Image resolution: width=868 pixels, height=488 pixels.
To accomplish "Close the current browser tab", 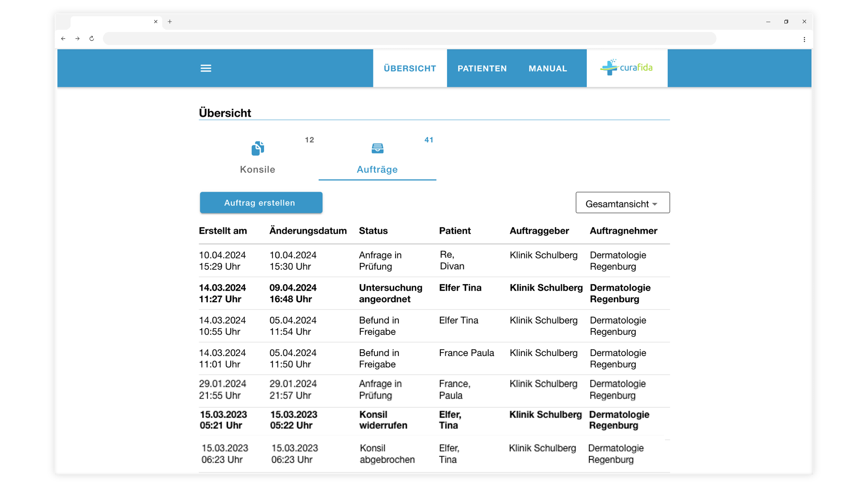I will 156,22.
